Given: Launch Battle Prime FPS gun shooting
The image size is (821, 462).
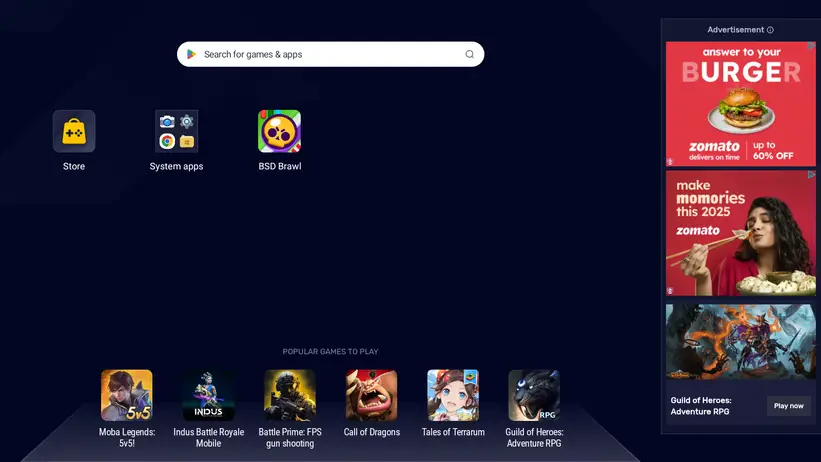Looking at the screenshot, I should click(x=290, y=395).
